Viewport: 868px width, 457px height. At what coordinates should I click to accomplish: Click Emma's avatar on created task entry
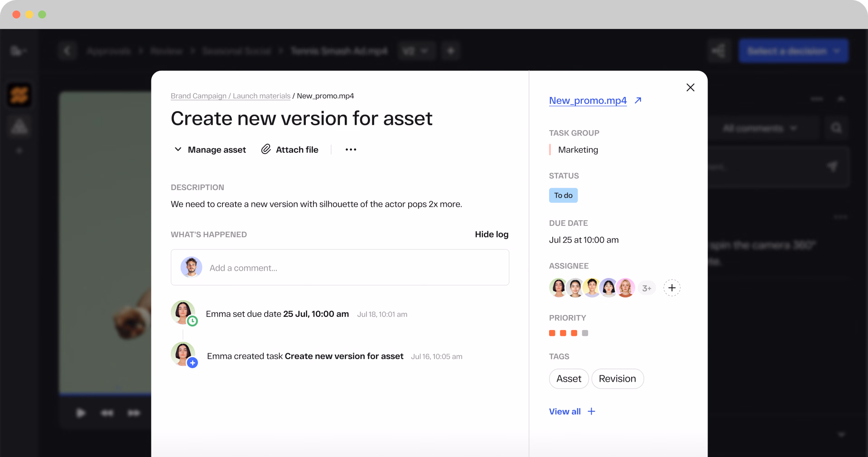point(183,354)
